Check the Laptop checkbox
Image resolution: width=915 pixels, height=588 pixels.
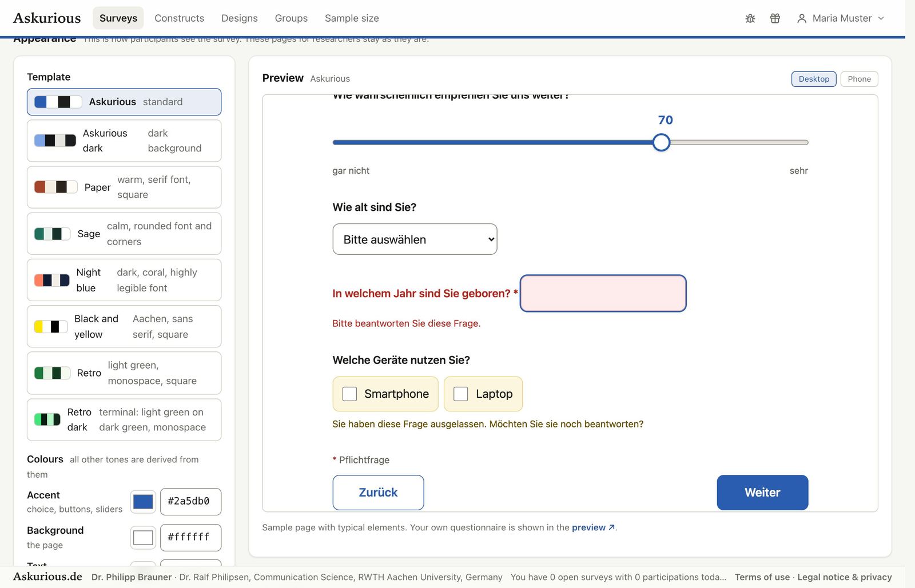tap(460, 394)
